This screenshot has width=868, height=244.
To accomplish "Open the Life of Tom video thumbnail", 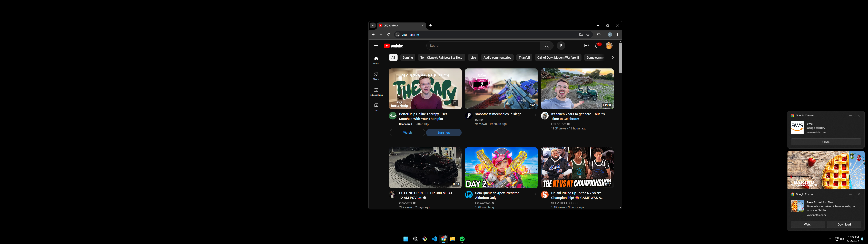I will click(577, 89).
